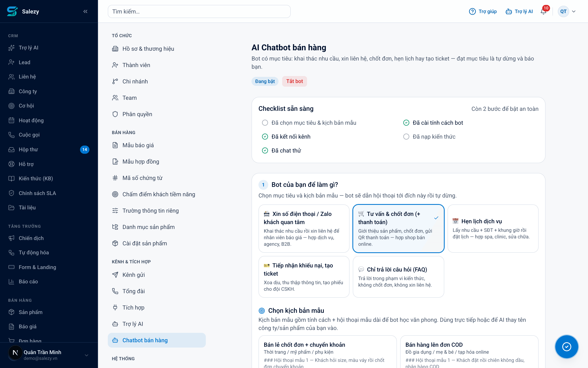Click the Salezy logo icon
Image resolution: width=588 pixels, height=368 pixels.
pyautogui.click(x=12, y=11)
